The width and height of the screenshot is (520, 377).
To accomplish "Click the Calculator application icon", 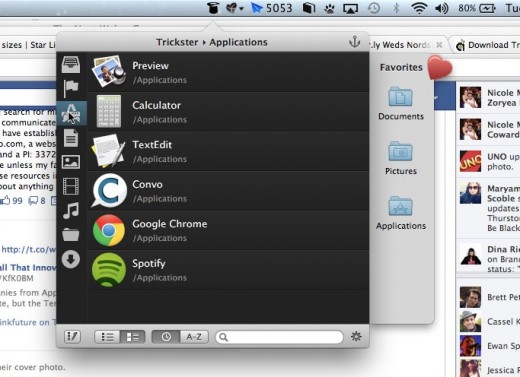I will [x=109, y=111].
